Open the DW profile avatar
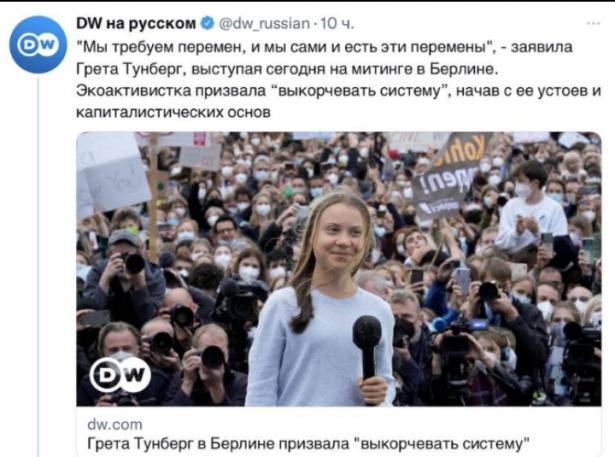Screen dimensions: 615x457 click(38, 45)
